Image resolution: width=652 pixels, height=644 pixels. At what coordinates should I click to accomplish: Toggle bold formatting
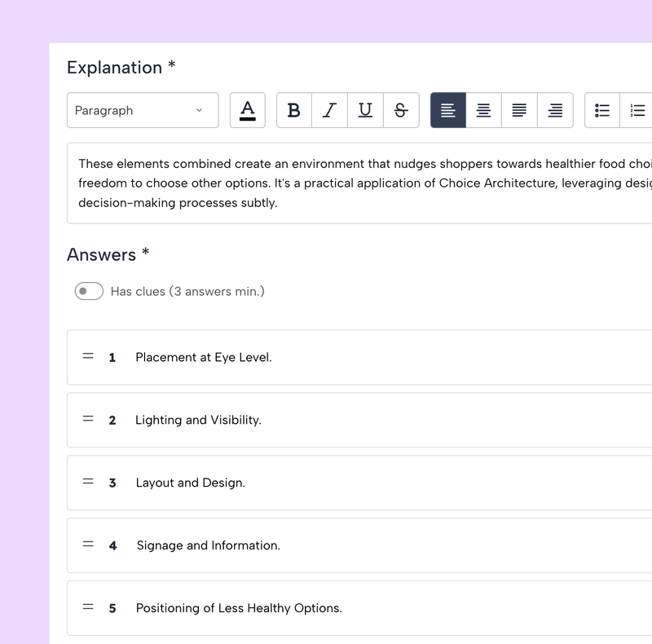pyautogui.click(x=294, y=111)
